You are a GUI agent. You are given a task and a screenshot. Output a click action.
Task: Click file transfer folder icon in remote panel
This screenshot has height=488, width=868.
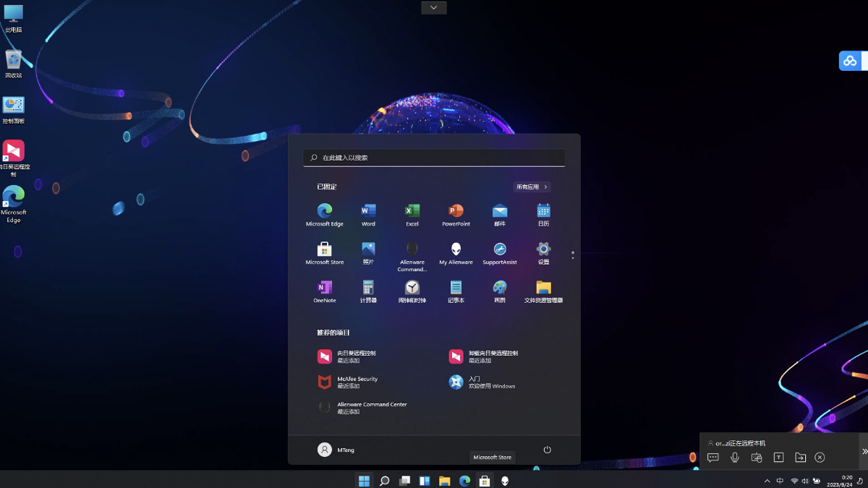[800, 458]
